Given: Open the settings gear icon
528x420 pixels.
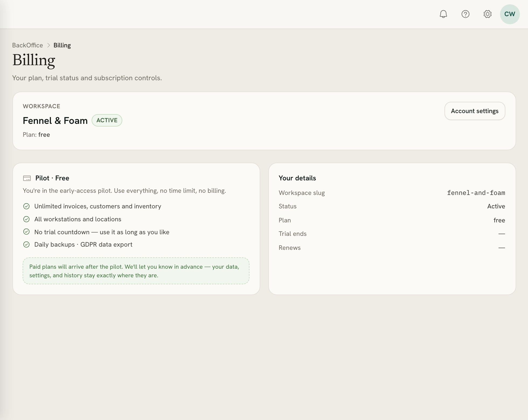Looking at the screenshot, I should (487, 14).
